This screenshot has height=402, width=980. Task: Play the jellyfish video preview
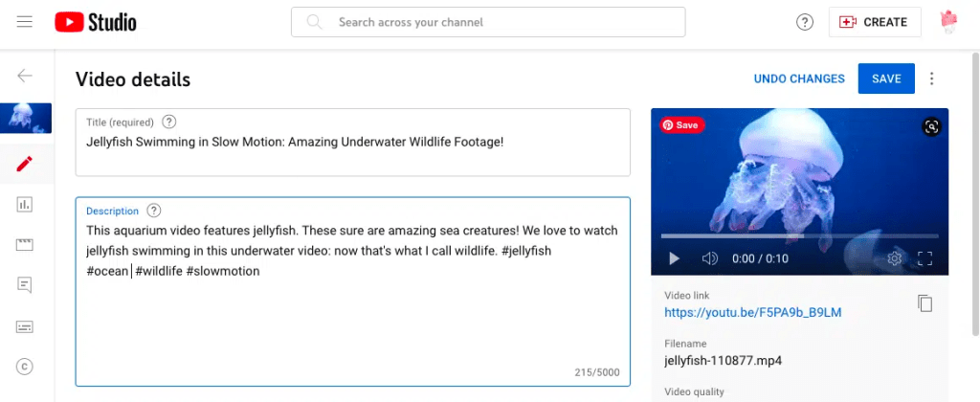pos(674,258)
